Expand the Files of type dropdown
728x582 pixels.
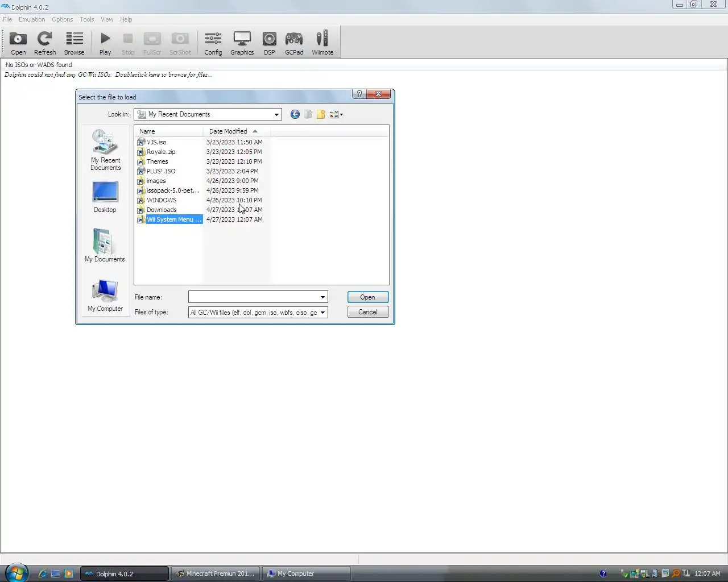pos(322,312)
